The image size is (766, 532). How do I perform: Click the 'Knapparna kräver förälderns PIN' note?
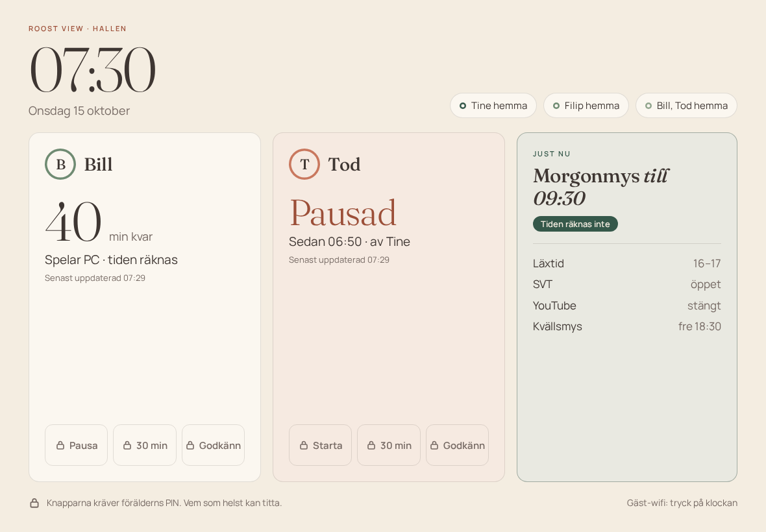pyautogui.click(x=164, y=503)
